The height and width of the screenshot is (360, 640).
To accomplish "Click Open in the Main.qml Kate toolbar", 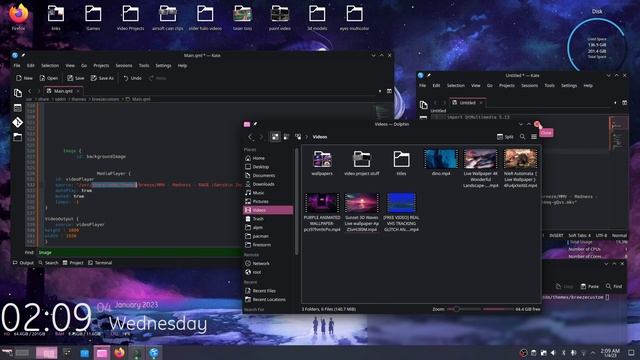I will coord(49,78).
